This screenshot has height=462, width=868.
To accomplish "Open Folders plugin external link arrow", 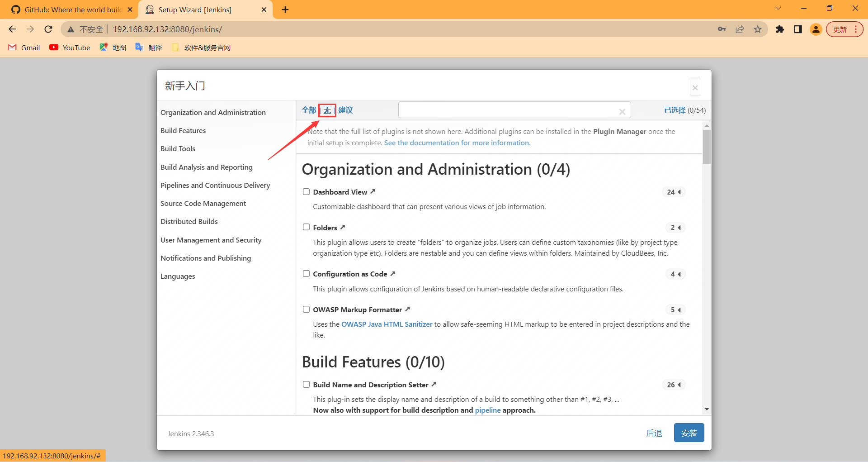I will point(343,227).
